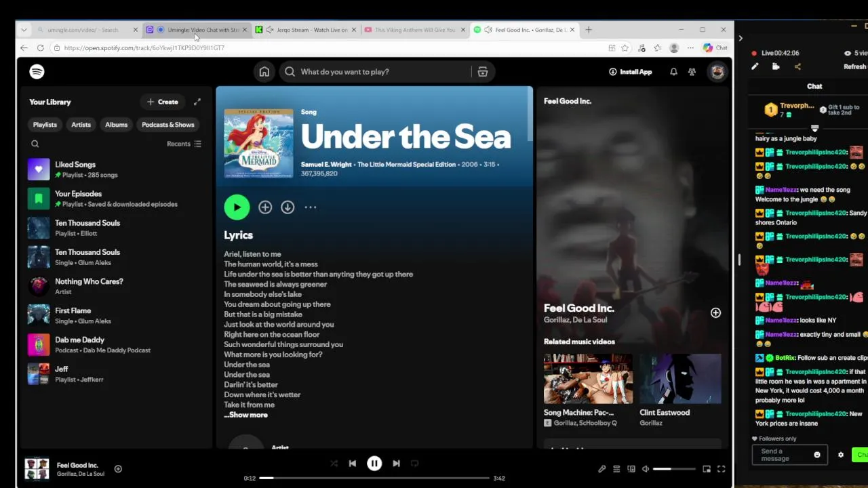Click the share icon in stream panel

point(797,66)
